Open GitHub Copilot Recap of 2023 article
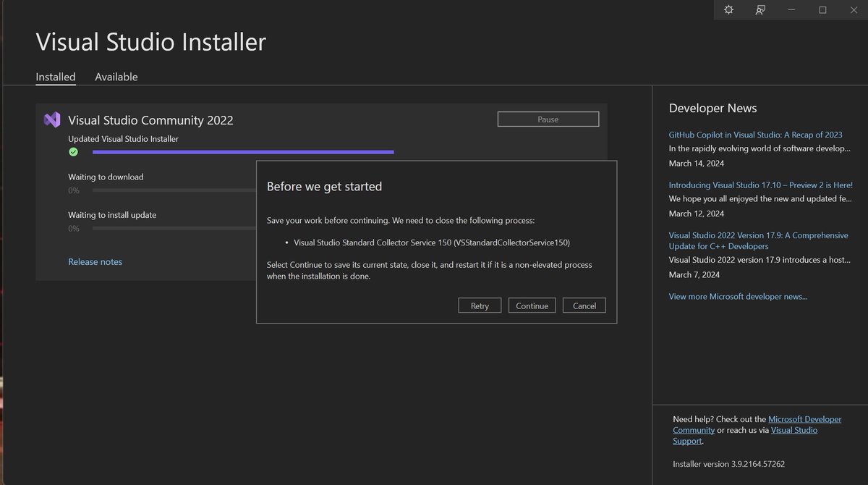Screen dimensions: 868x485 (x=756, y=135)
